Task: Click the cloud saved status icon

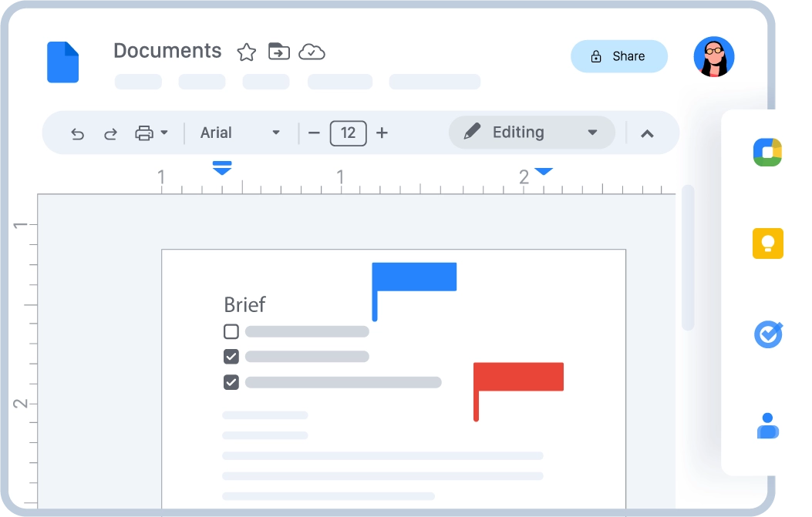Action: pyautogui.click(x=312, y=52)
